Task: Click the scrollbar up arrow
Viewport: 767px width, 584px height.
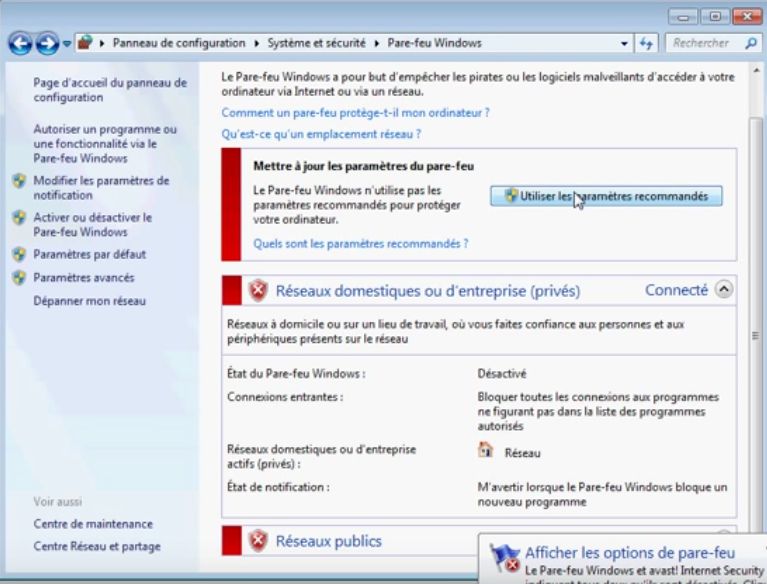Action: tap(756, 70)
